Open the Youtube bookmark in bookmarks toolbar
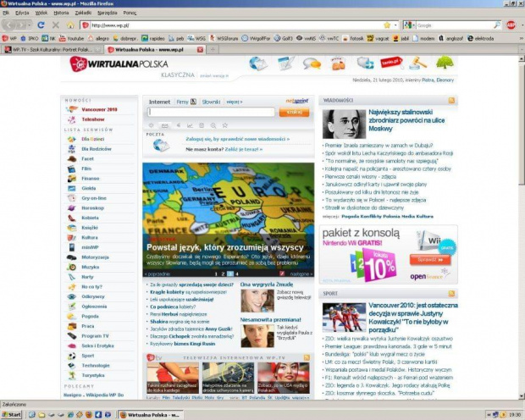525x420 pixels. coord(71,38)
